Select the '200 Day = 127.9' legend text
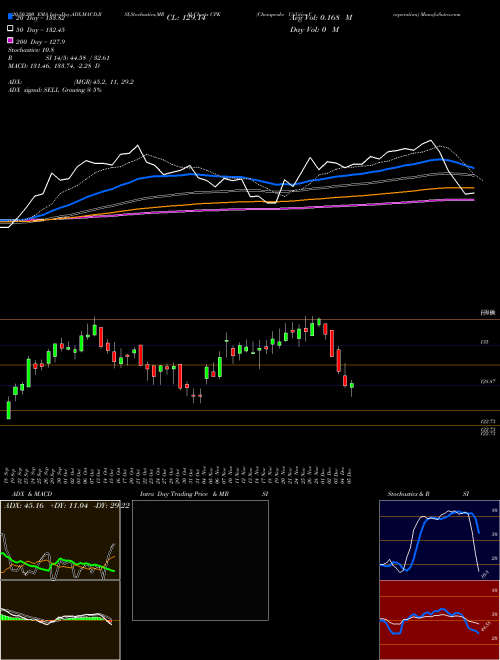The image size is (500, 660). tap(40, 42)
